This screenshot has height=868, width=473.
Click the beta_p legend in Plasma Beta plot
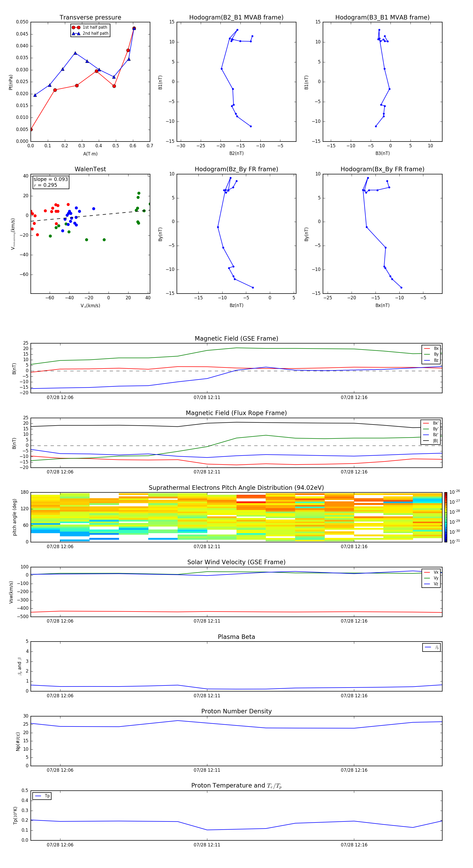(431, 647)
